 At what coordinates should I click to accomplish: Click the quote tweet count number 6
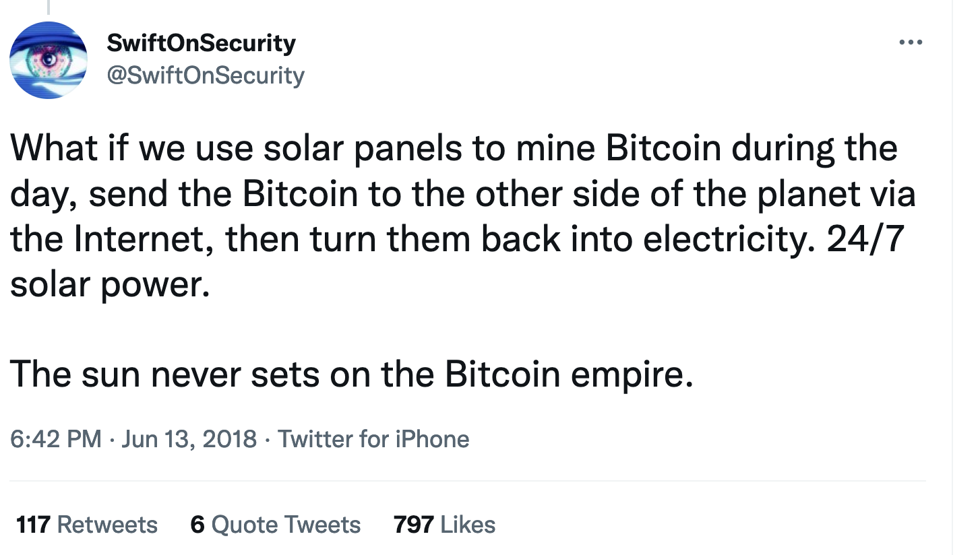(x=197, y=525)
